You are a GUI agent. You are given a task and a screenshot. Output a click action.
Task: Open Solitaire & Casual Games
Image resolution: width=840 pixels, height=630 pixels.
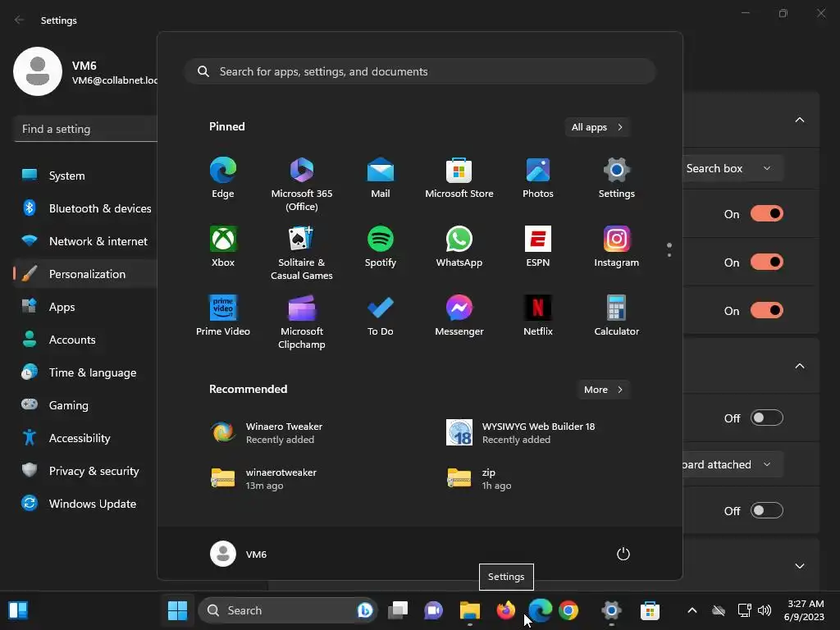[302, 253]
